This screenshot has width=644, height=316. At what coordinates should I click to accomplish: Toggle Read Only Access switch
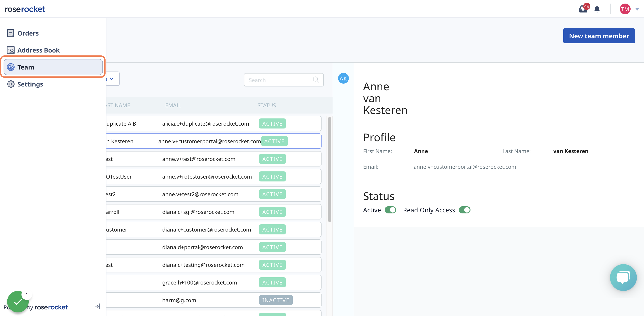pos(464,210)
